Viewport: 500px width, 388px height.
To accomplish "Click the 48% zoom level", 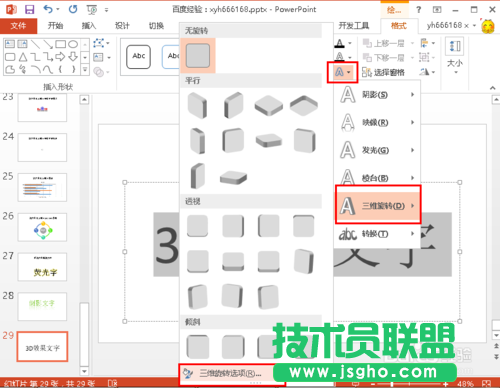I will (465, 384).
